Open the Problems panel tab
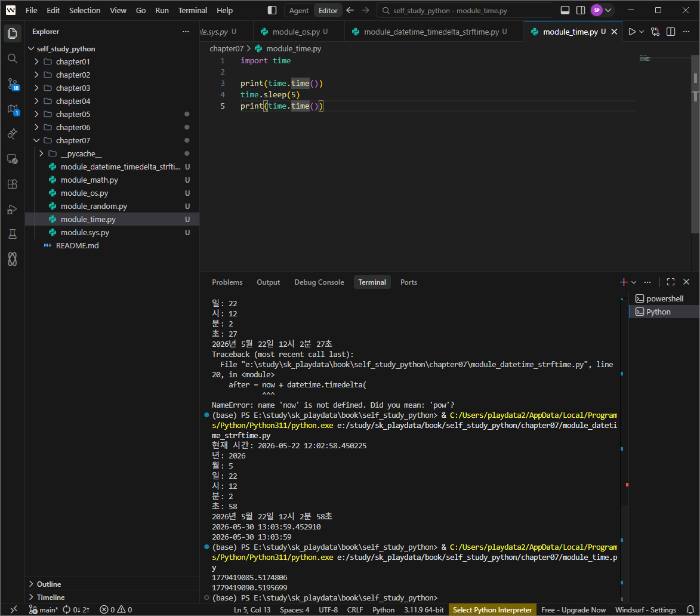The height and width of the screenshot is (616, 700). click(227, 282)
